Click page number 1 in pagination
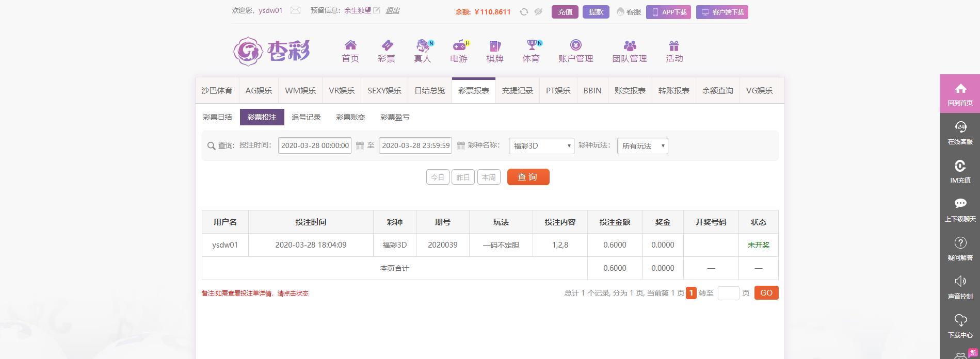Image resolution: width=980 pixels, height=359 pixels. click(691, 293)
